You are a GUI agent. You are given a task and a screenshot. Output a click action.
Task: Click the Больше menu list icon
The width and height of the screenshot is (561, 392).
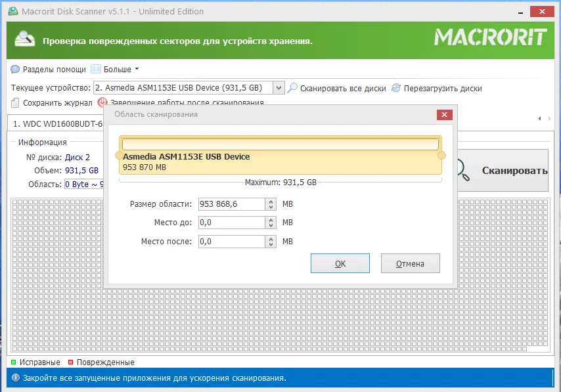(96, 69)
